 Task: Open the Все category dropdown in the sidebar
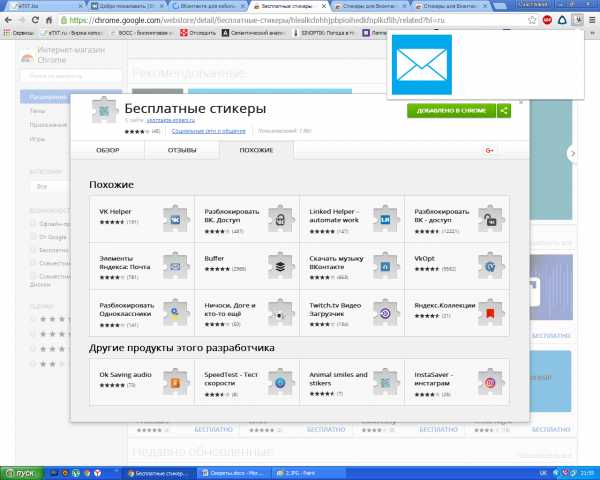coord(50,187)
